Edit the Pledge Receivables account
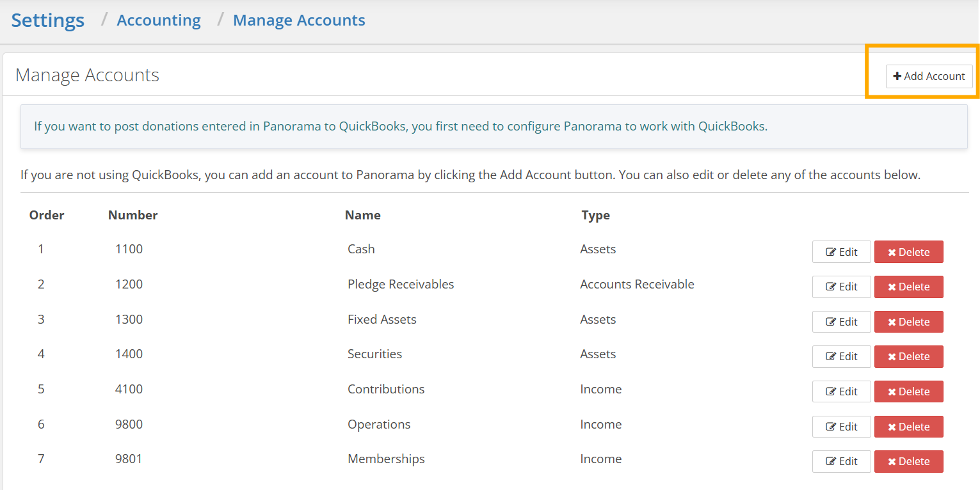The width and height of the screenshot is (980, 490). 842,287
